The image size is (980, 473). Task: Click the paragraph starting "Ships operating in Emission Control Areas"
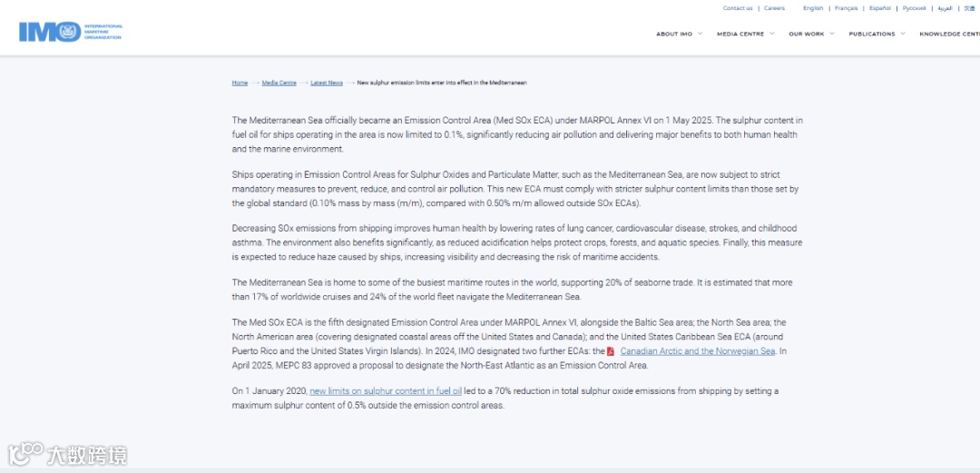pos(517,188)
